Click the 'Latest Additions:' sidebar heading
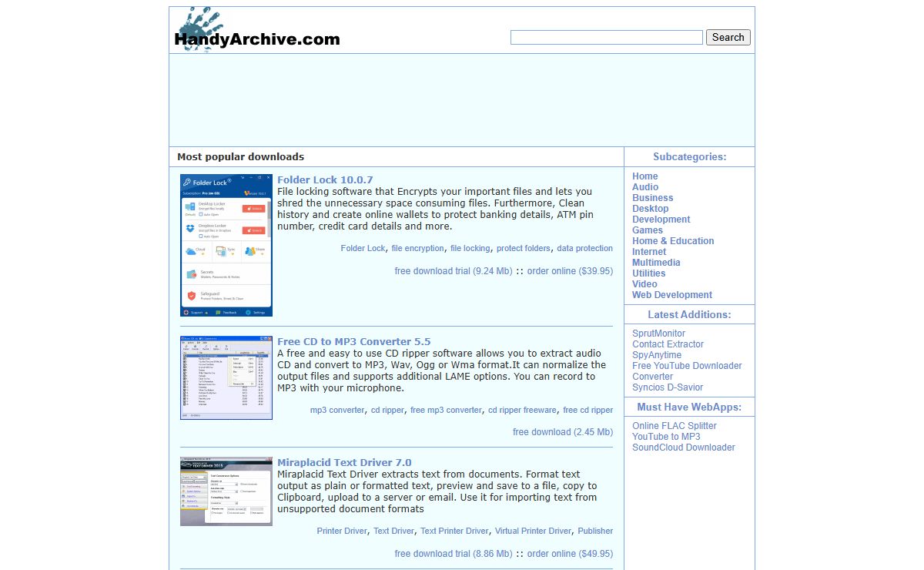The height and width of the screenshot is (570, 924). click(690, 314)
